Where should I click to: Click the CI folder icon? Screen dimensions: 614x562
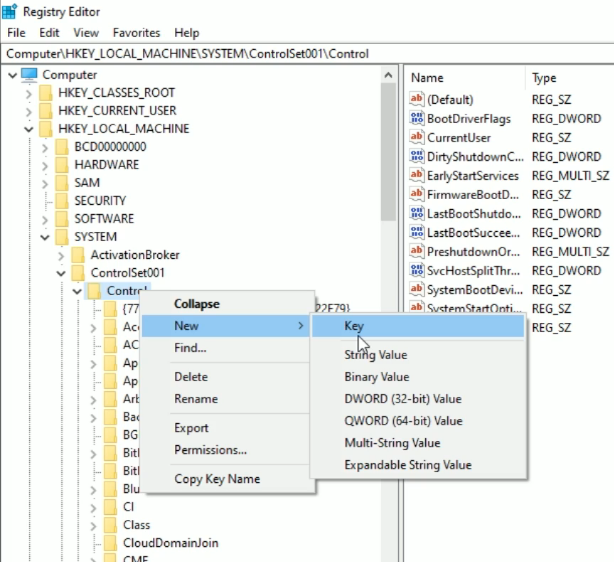tap(110, 507)
